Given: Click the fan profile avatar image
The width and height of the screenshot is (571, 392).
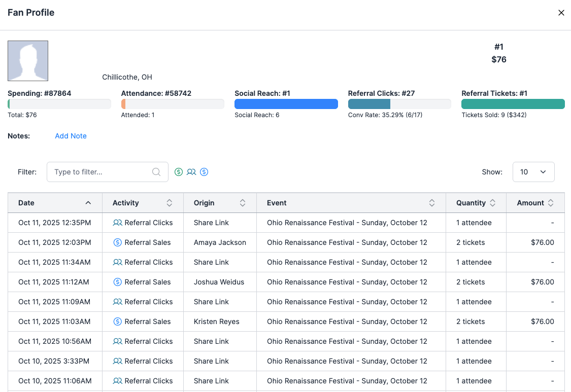Looking at the screenshot, I should coord(28,61).
